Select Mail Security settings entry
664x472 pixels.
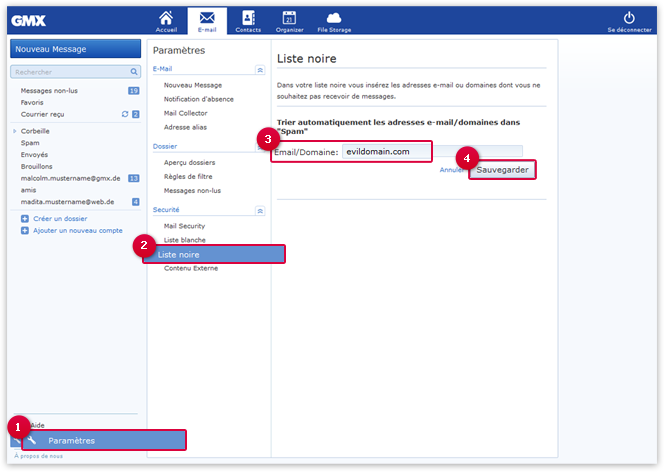pos(184,226)
